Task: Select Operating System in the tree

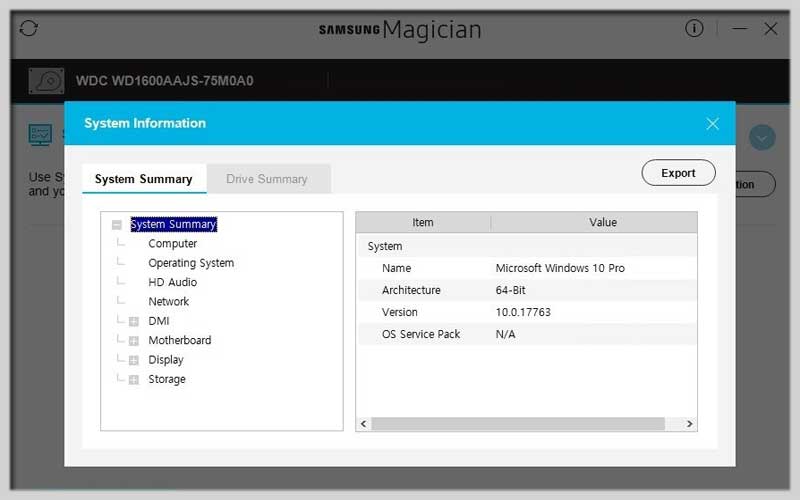Action: pyautogui.click(x=191, y=263)
